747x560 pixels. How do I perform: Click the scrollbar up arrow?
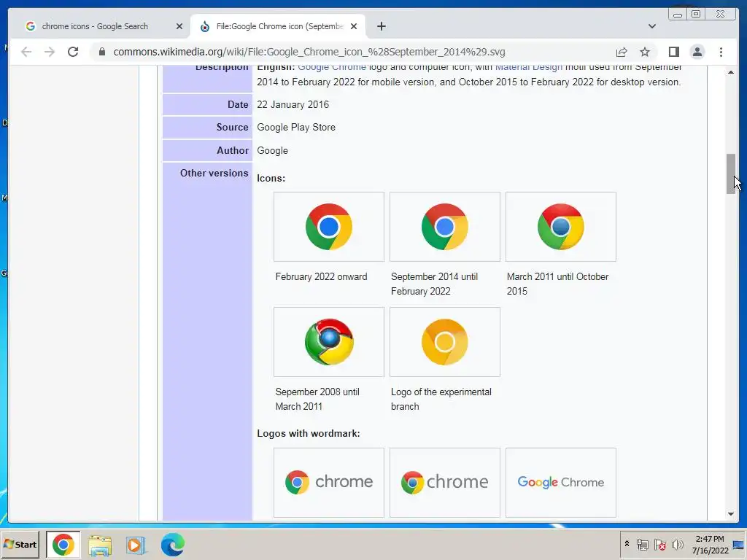tap(731, 72)
